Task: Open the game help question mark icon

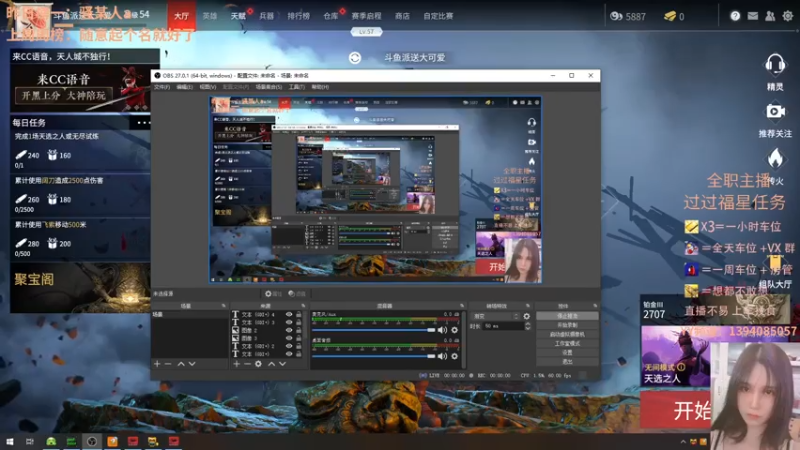Action: tap(735, 16)
